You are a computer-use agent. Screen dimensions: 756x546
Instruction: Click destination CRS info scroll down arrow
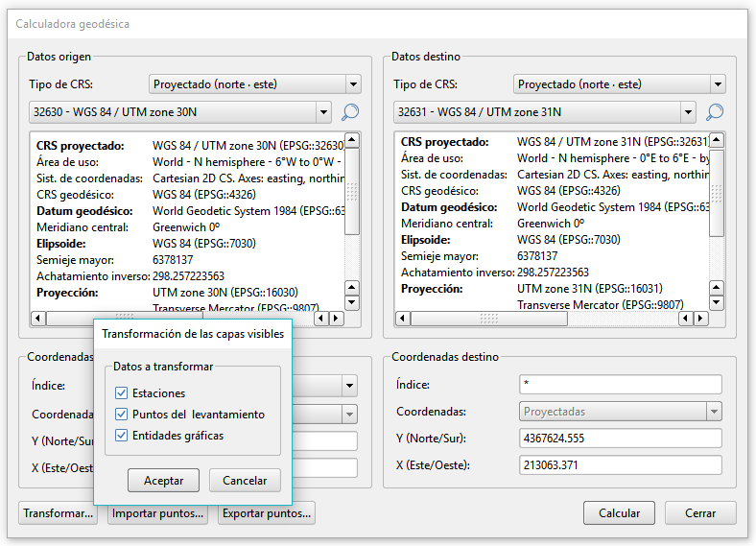tap(717, 303)
